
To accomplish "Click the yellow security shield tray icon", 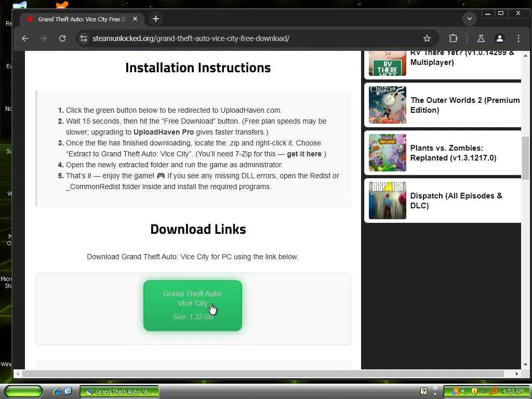I will pos(474,392).
